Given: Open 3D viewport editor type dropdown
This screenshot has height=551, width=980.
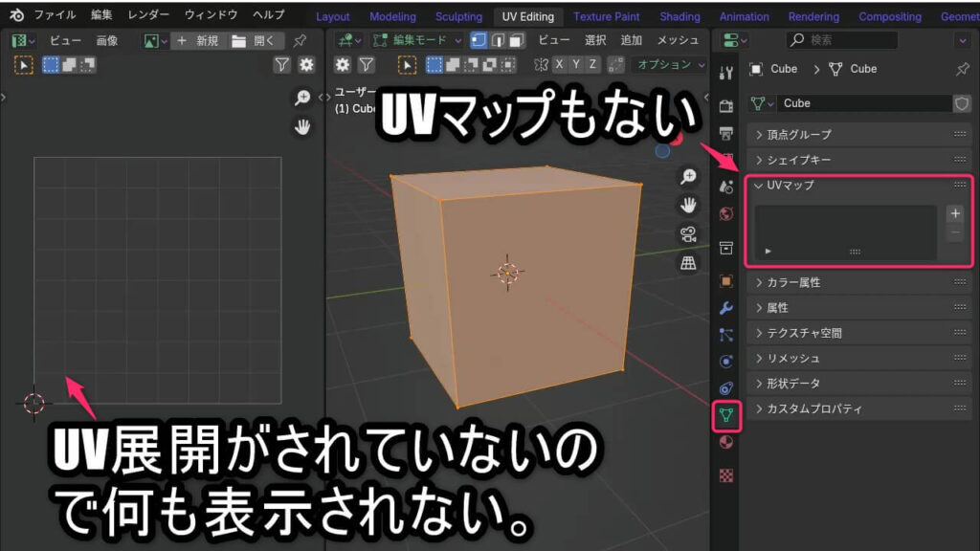Looking at the screenshot, I should pos(349,40).
